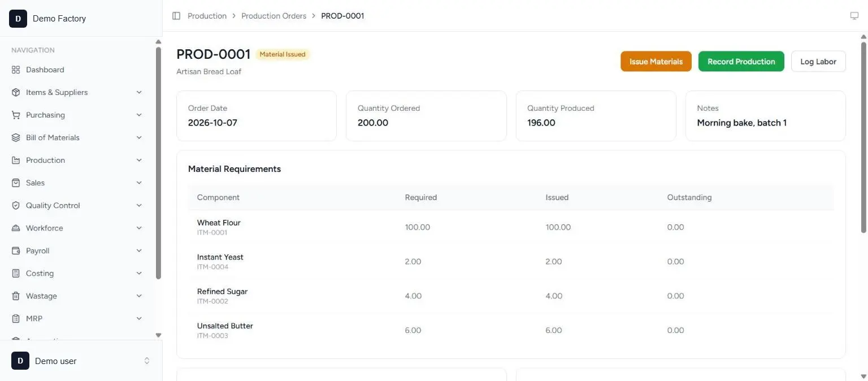Viewport: 868px width, 381px height.
Task: Click the Wastage trash icon
Action: point(16,296)
